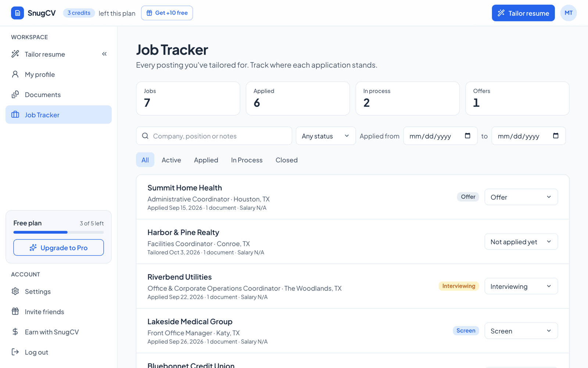The width and height of the screenshot is (588, 368).
Task: Click the 3 credits badge
Action: [79, 13]
